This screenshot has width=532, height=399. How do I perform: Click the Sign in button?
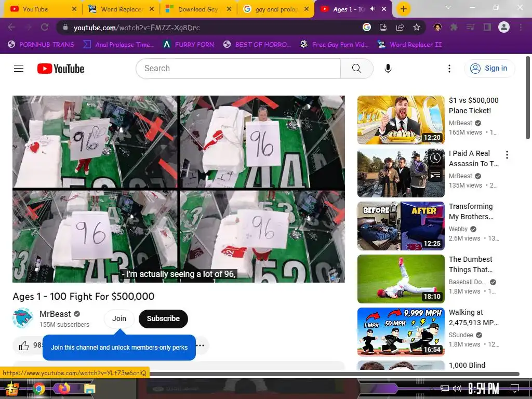[x=489, y=69]
